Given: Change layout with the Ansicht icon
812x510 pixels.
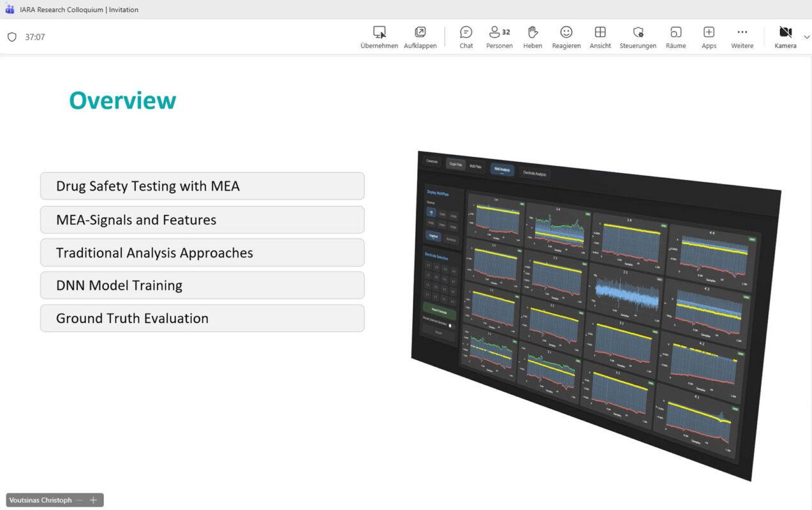Looking at the screenshot, I should click(600, 37).
